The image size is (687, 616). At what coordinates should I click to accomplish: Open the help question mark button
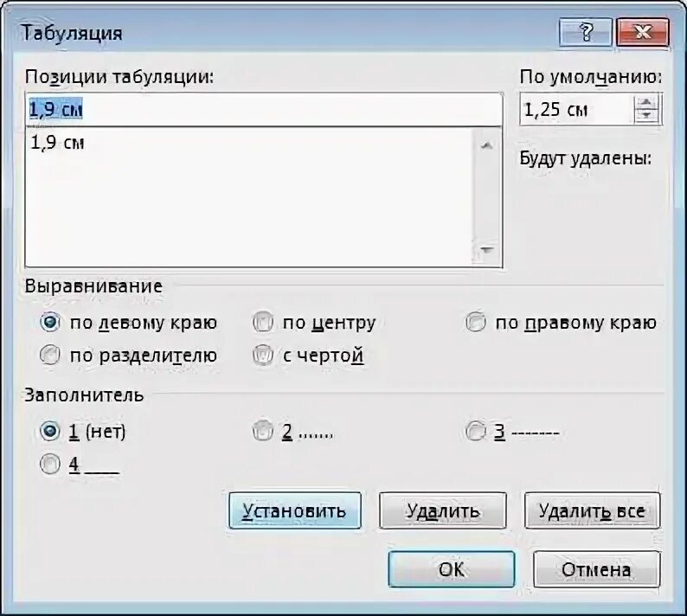coord(586,32)
